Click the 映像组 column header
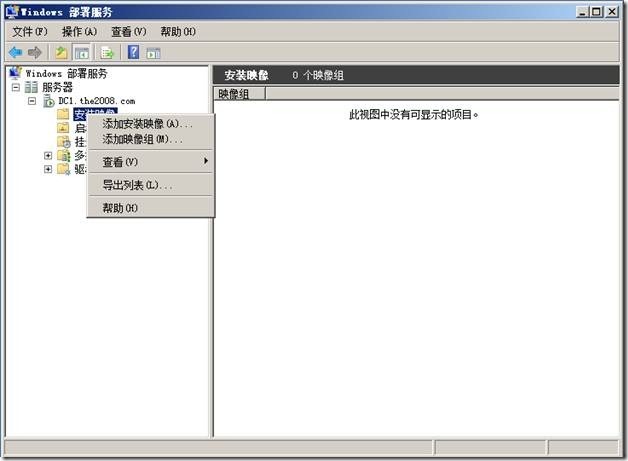The height and width of the screenshot is (461, 628). click(239, 94)
